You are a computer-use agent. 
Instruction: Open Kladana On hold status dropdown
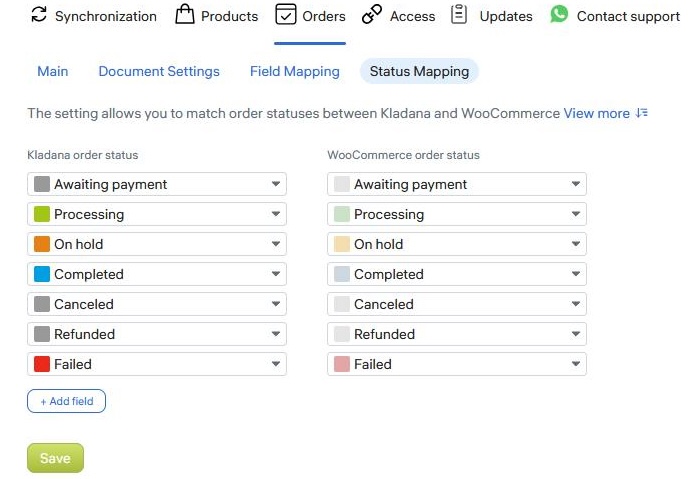pos(157,244)
